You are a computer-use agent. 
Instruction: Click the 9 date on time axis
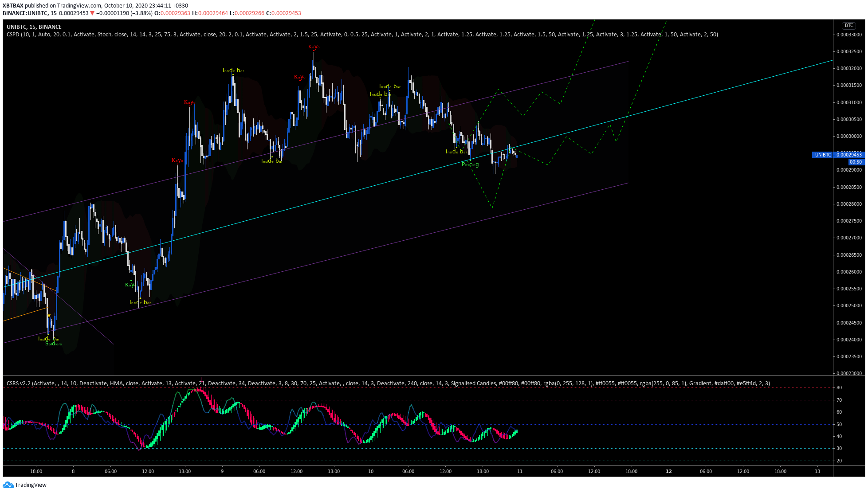222,471
